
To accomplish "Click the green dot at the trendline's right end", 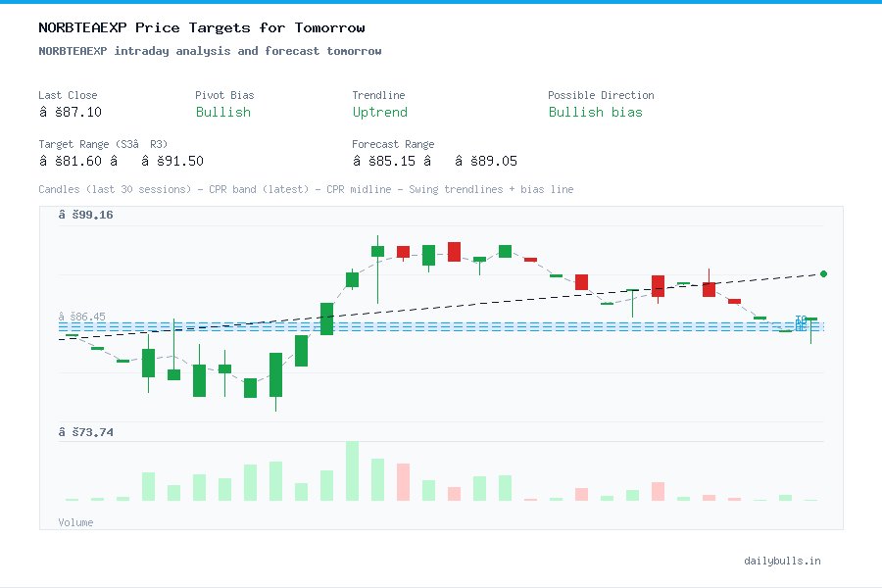I will point(823,273).
